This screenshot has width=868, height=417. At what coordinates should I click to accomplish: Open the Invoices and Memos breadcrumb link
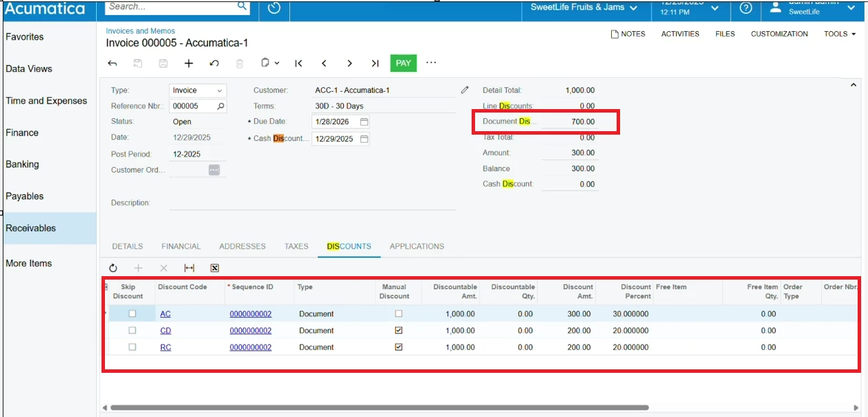140,31
